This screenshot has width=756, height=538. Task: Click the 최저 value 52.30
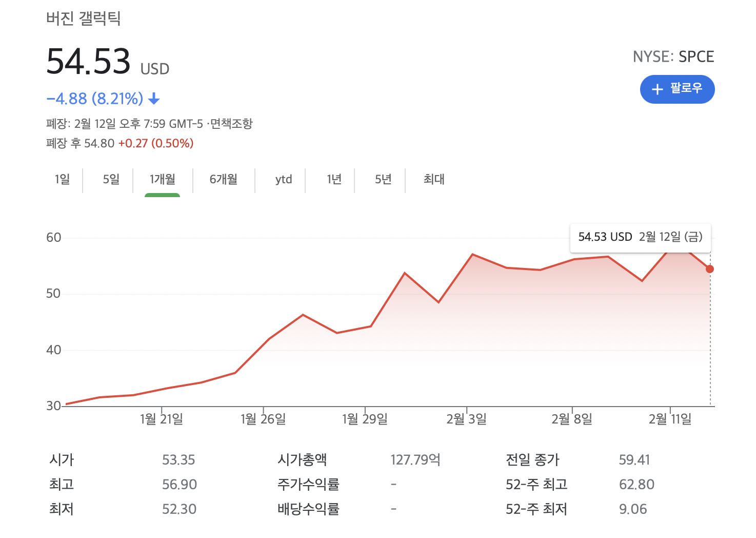179,509
